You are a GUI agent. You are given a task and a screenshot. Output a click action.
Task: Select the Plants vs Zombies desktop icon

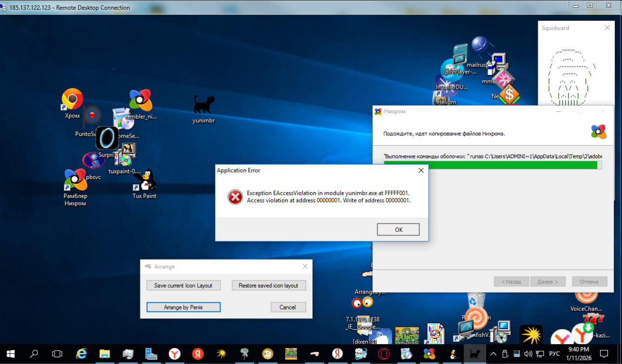tap(407, 335)
